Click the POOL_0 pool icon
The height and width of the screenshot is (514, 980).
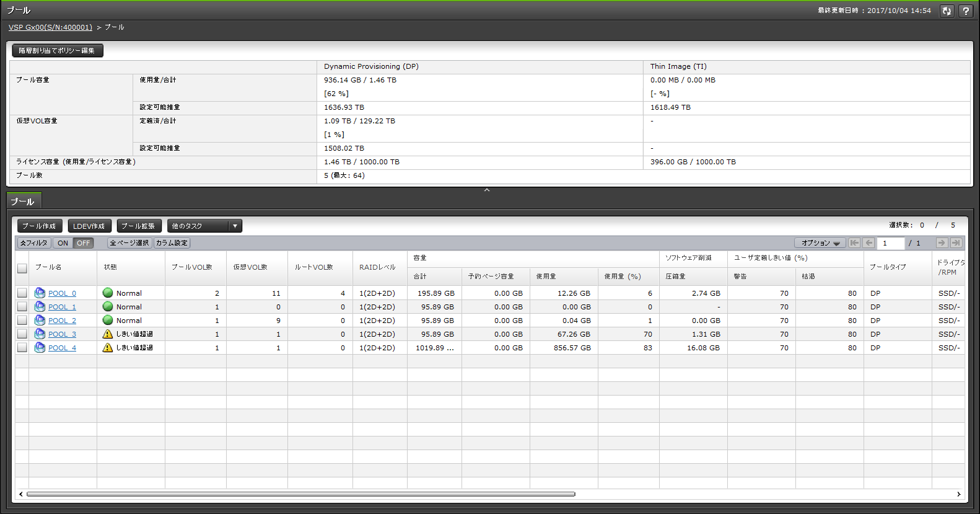pos(40,293)
